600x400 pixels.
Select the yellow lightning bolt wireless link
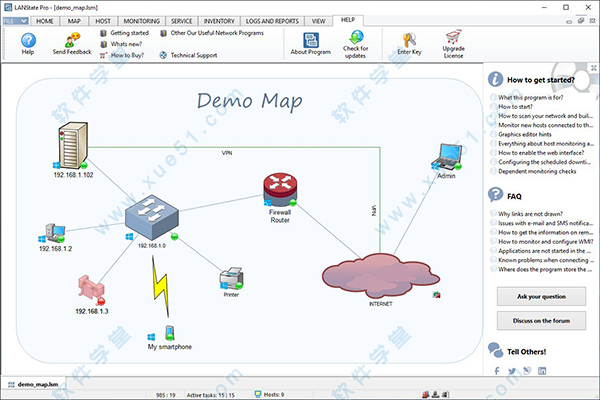click(x=160, y=286)
